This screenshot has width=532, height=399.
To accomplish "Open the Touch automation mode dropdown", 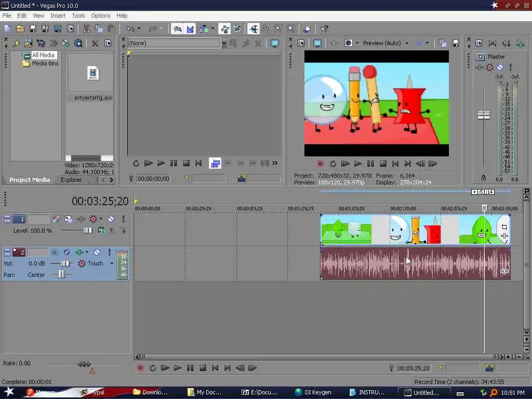I will click(x=112, y=263).
